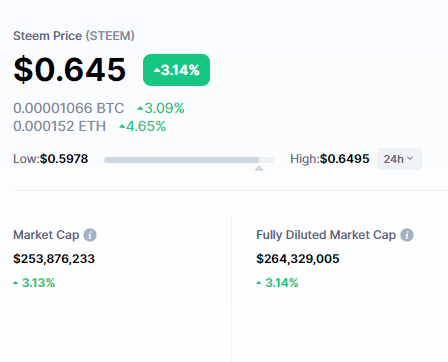Image resolution: width=448 pixels, height=362 pixels.
Task: Click the low-high price range bar
Action: pos(189,160)
